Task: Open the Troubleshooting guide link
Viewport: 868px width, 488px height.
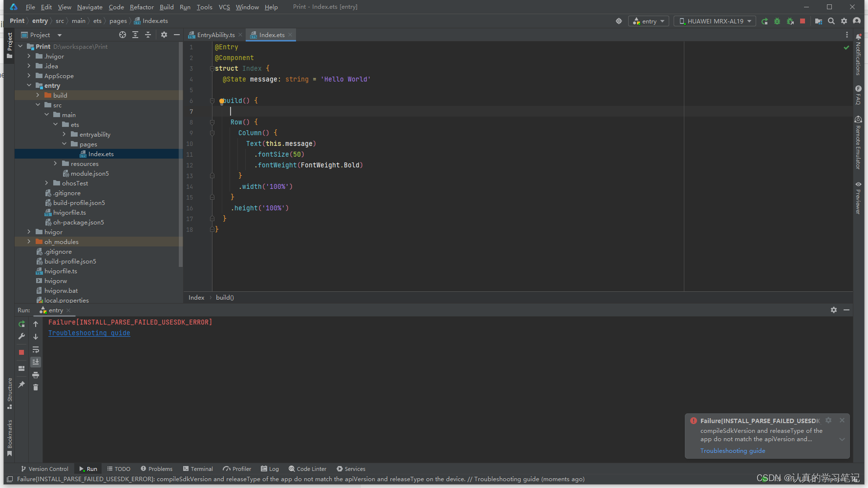Action: click(x=89, y=333)
